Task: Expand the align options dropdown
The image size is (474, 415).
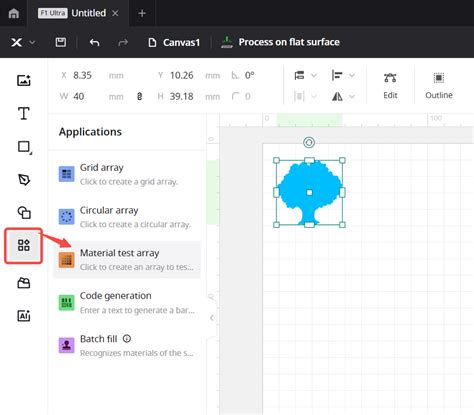Action: pyautogui.click(x=352, y=76)
